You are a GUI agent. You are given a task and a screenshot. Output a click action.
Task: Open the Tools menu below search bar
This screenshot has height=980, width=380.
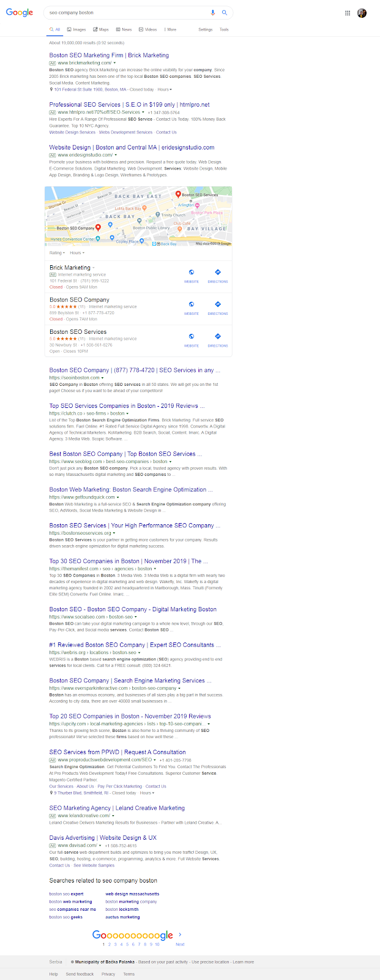tap(224, 29)
